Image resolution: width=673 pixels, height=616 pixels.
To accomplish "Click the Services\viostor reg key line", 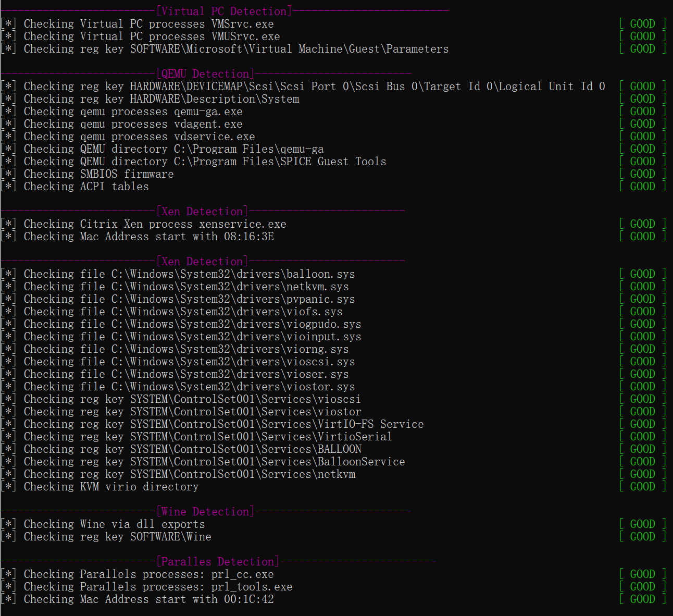I will coord(181,412).
